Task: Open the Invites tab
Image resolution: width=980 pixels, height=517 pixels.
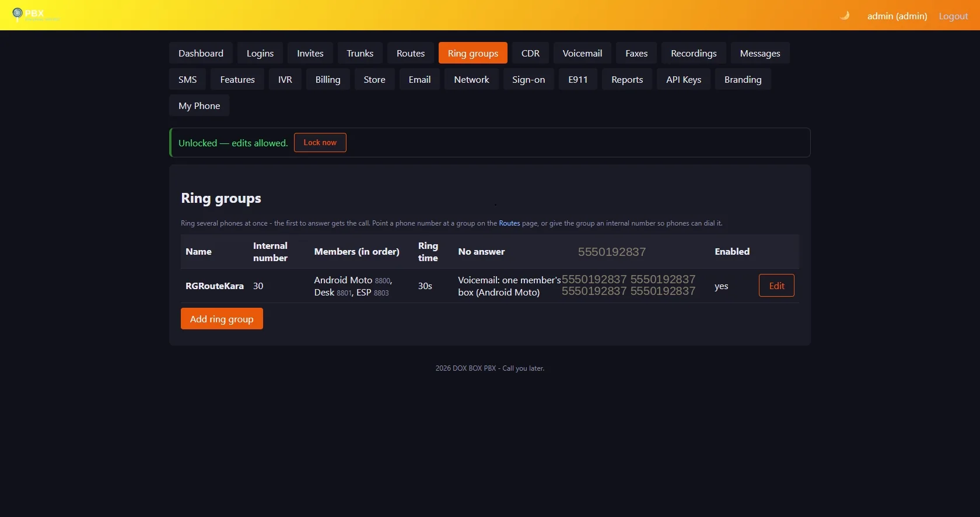Action: (310, 53)
